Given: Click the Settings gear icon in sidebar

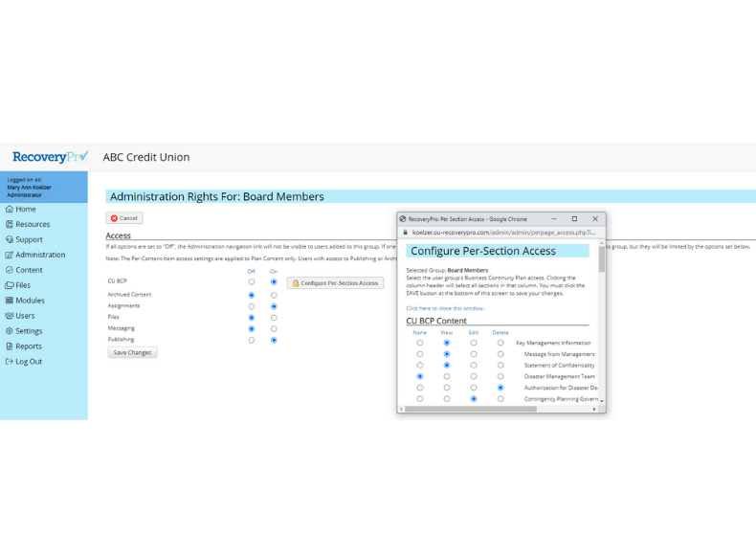Looking at the screenshot, I should click(10, 331).
